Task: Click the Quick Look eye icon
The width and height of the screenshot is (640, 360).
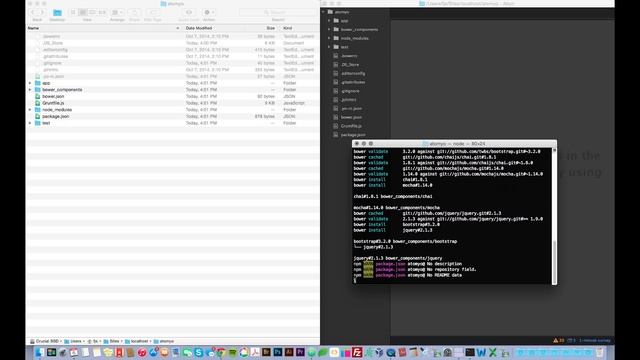Action: click(x=189, y=13)
